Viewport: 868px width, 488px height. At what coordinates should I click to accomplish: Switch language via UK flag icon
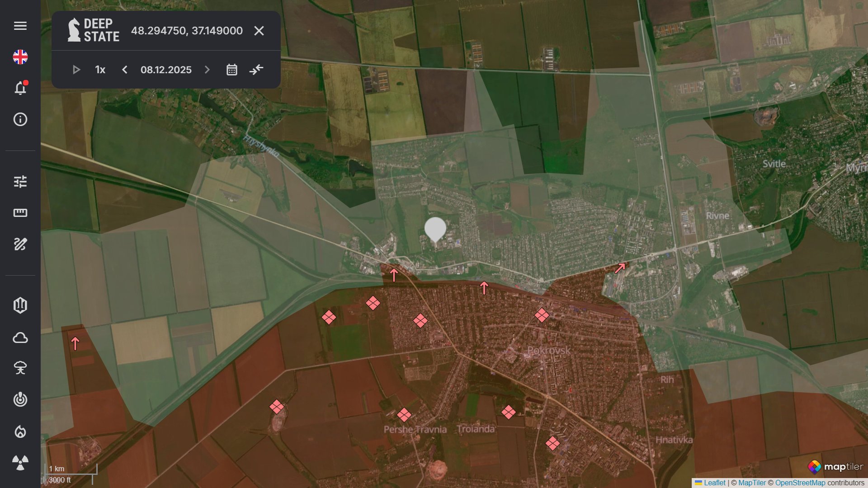point(20,57)
